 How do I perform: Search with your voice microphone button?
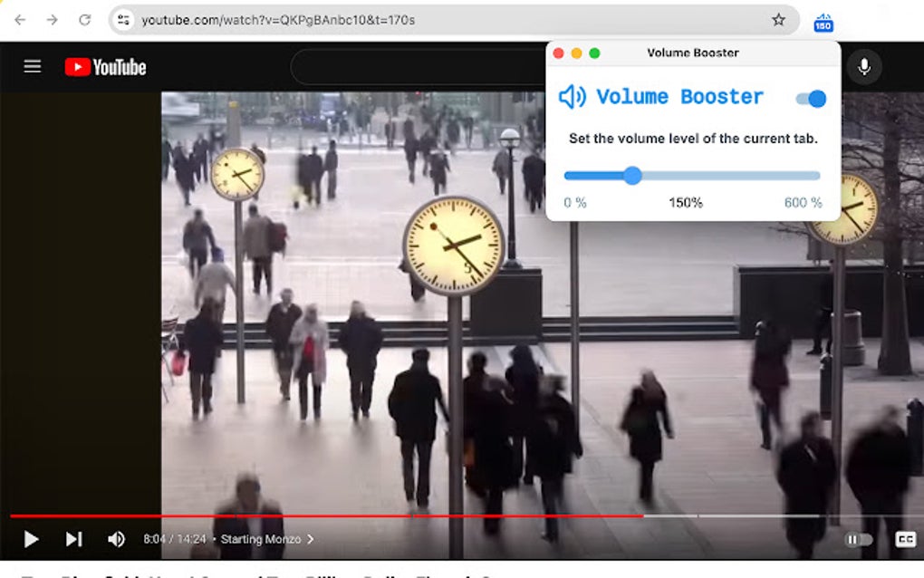[x=864, y=66]
